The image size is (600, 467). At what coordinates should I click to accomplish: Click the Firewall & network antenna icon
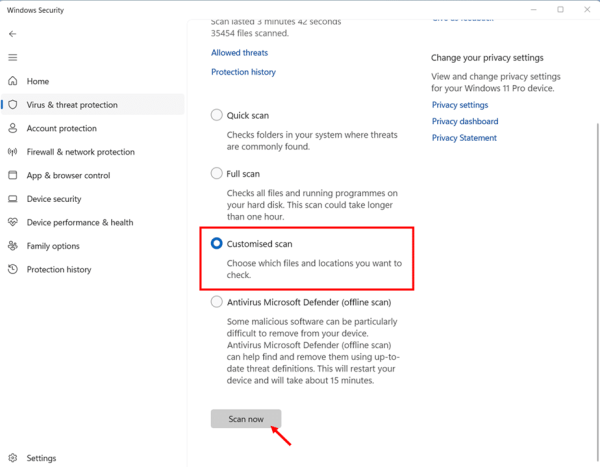[x=13, y=152]
